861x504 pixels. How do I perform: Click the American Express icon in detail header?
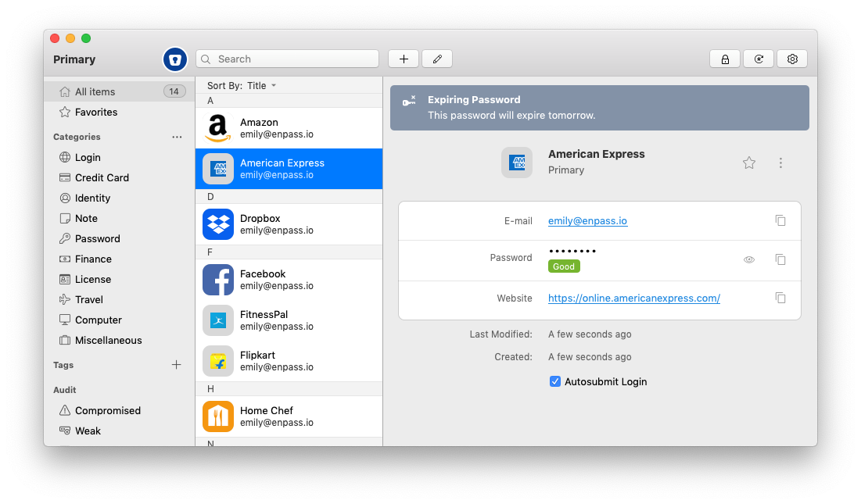pos(517,163)
